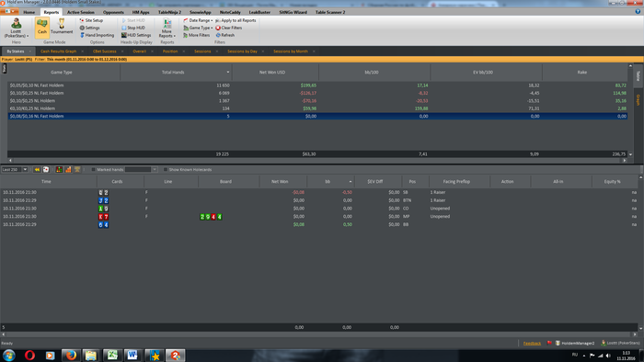Image resolution: width=644 pixels, height=362 pixels.
Task: Open HUD Settings
Action: pos(136,35)
